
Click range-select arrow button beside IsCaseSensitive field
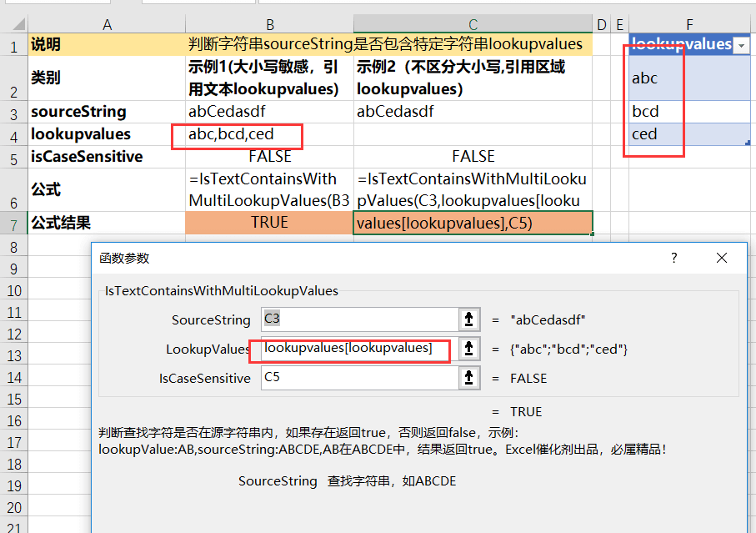(x=468, y=378)
